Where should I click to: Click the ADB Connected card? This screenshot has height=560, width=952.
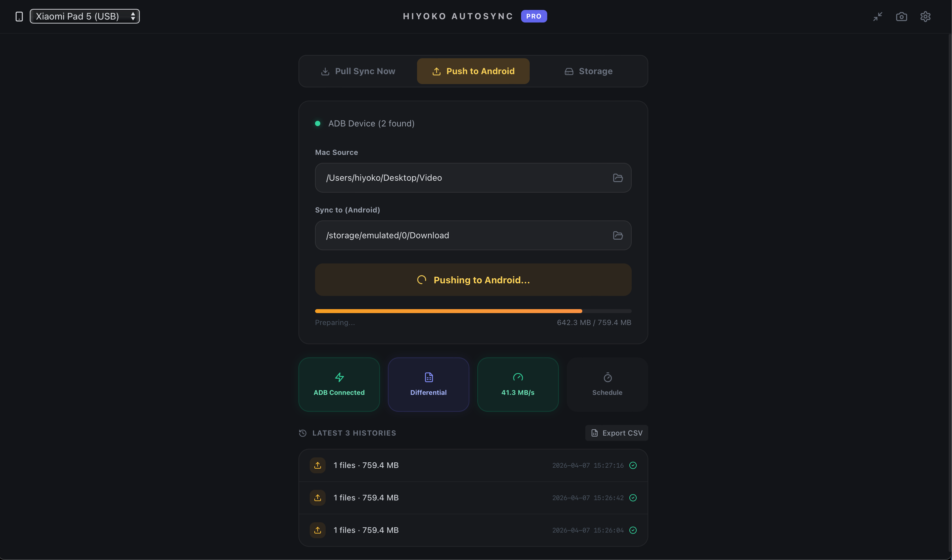[x=339, y=385]
